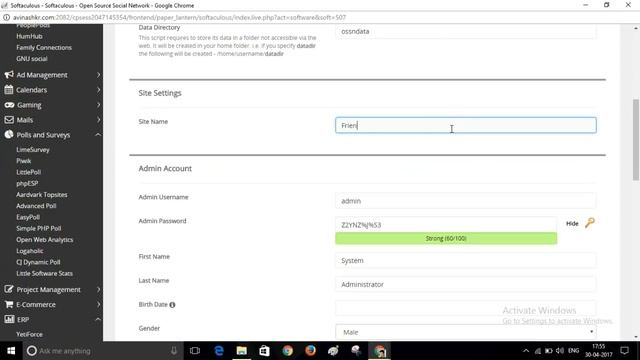Viewport: 640px width, 360px height.
Task: Hide the admin password
Action: pos(572,223)
